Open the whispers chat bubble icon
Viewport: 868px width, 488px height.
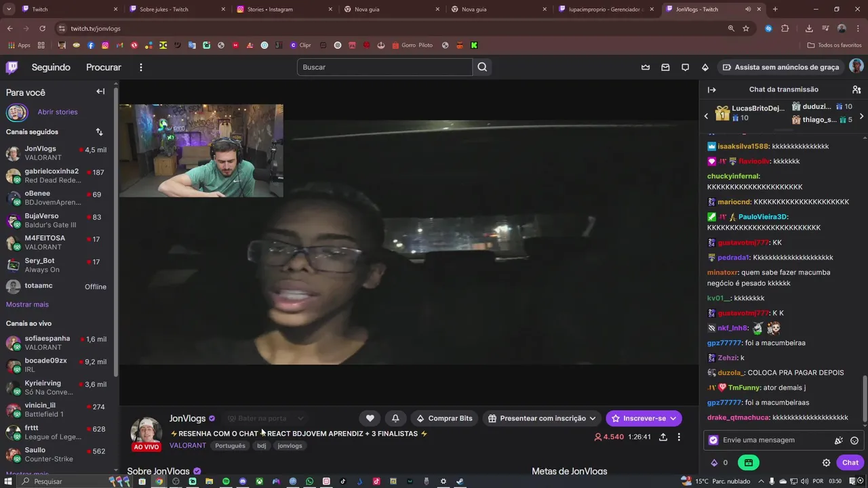686,67
